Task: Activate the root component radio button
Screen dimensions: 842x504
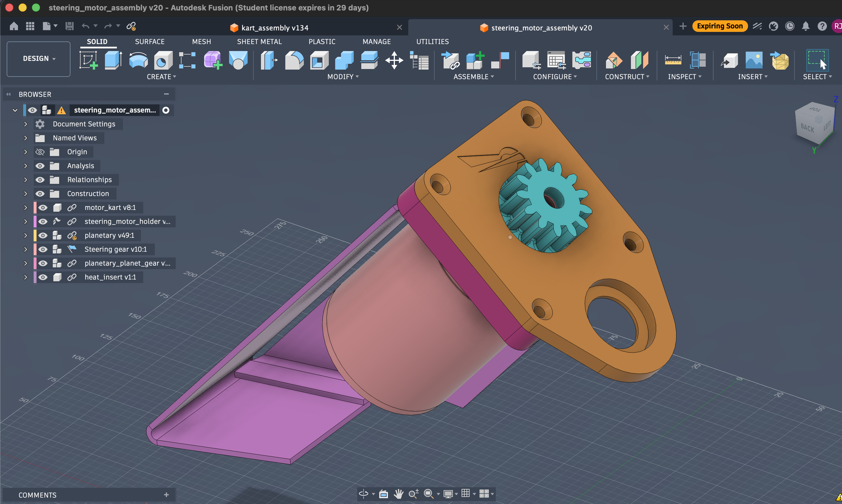Action: tap(166, 110)
